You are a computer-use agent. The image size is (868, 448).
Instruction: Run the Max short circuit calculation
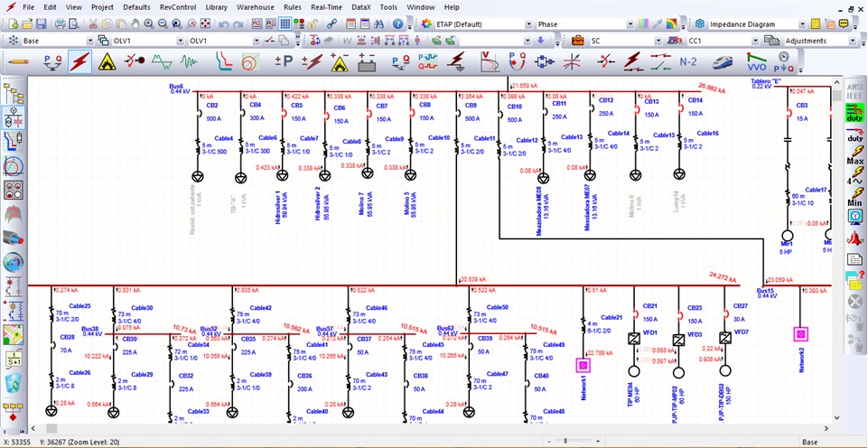[x=855, y=154]
